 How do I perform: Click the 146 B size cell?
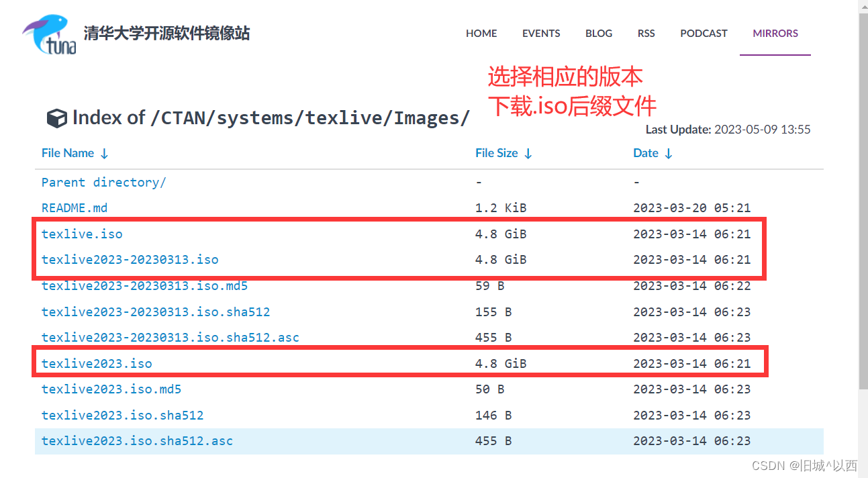pos(493,415)
